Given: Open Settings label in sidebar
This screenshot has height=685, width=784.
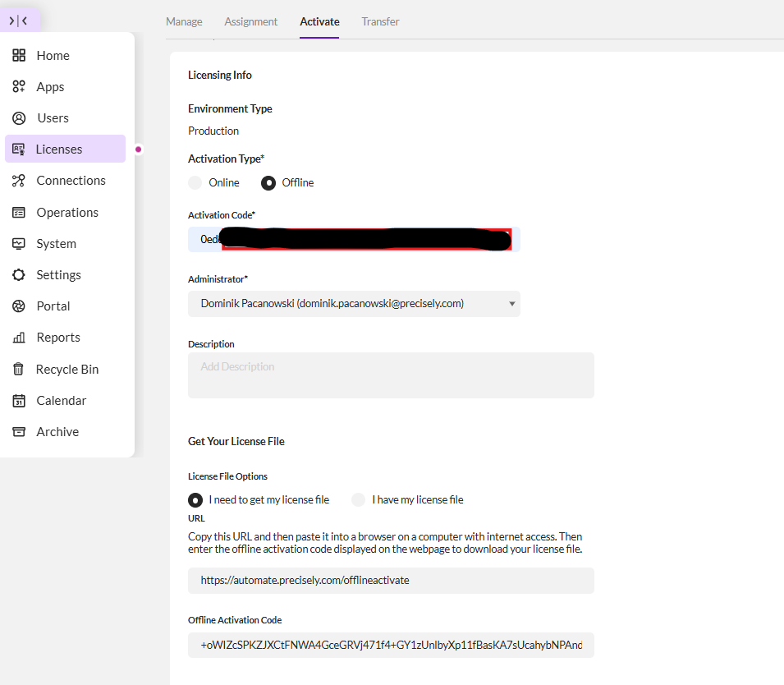Looking at the screenshot, I should 59,275.
